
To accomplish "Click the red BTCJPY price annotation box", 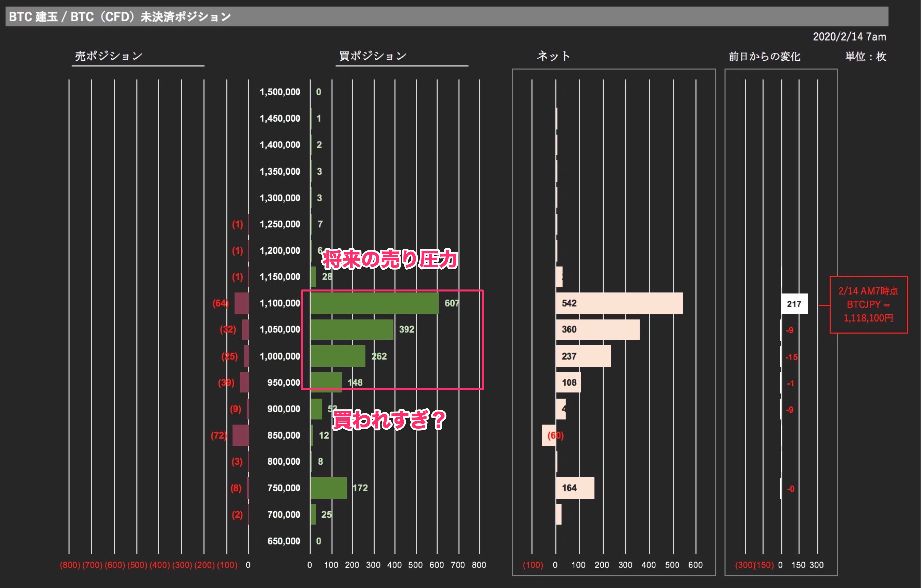I will tap(868, 305).
